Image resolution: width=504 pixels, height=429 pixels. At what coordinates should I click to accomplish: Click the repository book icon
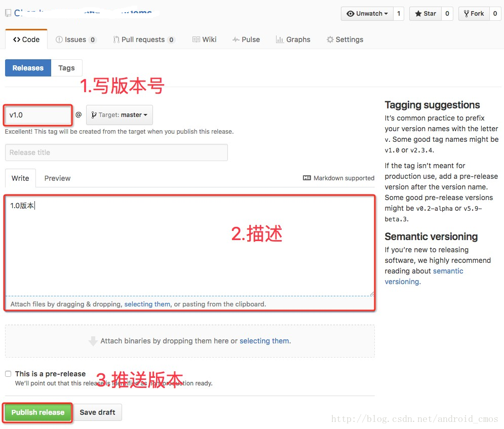8,13
